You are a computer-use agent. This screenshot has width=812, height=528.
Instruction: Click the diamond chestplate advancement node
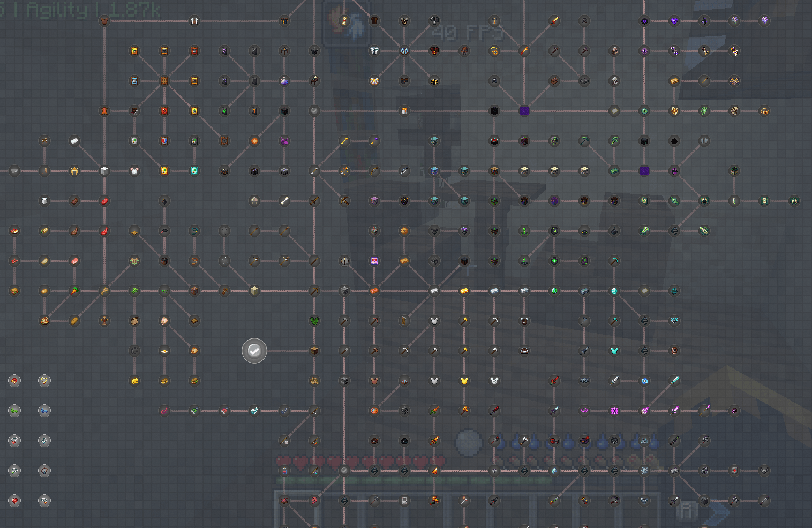(614, 351)
